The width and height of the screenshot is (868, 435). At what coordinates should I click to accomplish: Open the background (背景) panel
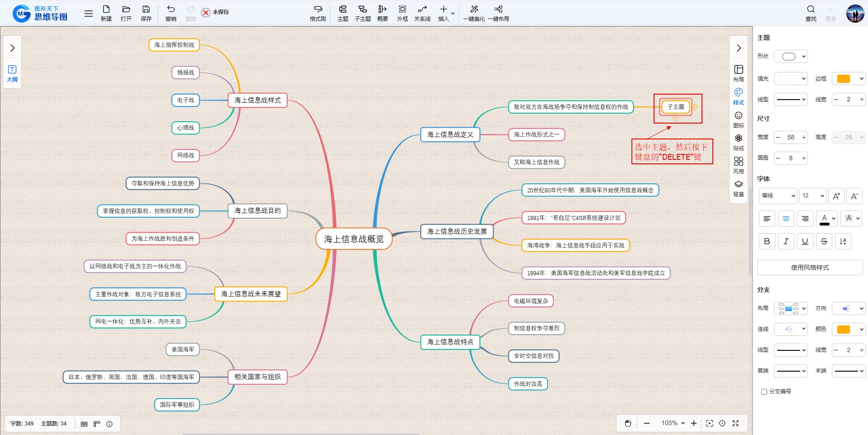(x=738, y=188)
